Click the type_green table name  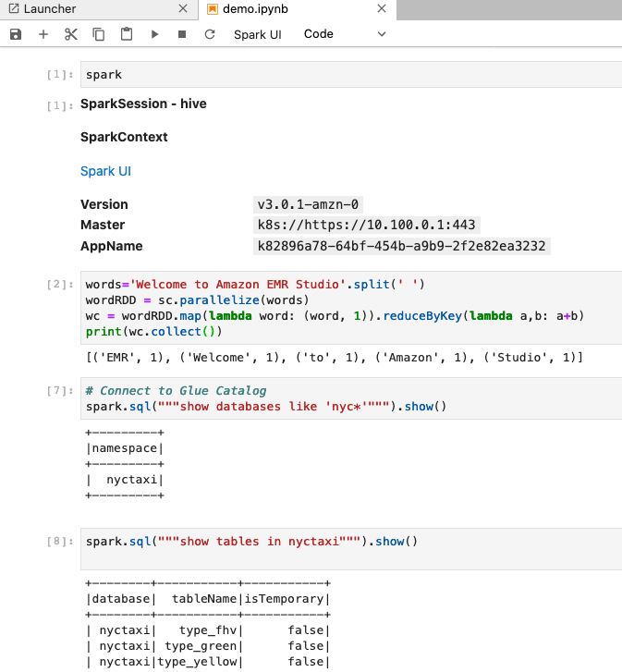(x=201, y=646)
